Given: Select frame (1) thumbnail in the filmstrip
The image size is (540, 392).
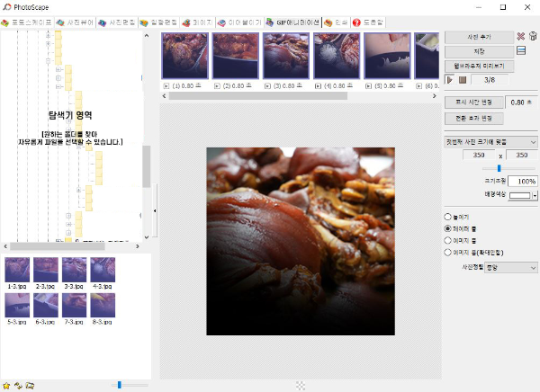Looking at the screenshot, I should [x=184, y=56].
